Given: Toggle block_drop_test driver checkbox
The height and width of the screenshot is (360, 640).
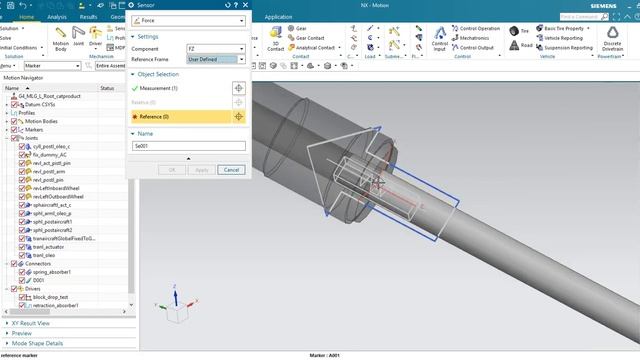Looking at the screenshot, I should 22,297.
